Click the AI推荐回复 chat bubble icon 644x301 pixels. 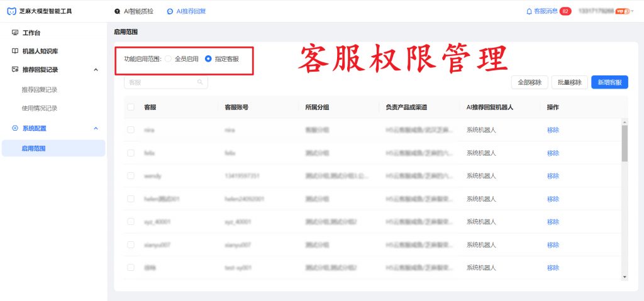[x=170, y=11]
